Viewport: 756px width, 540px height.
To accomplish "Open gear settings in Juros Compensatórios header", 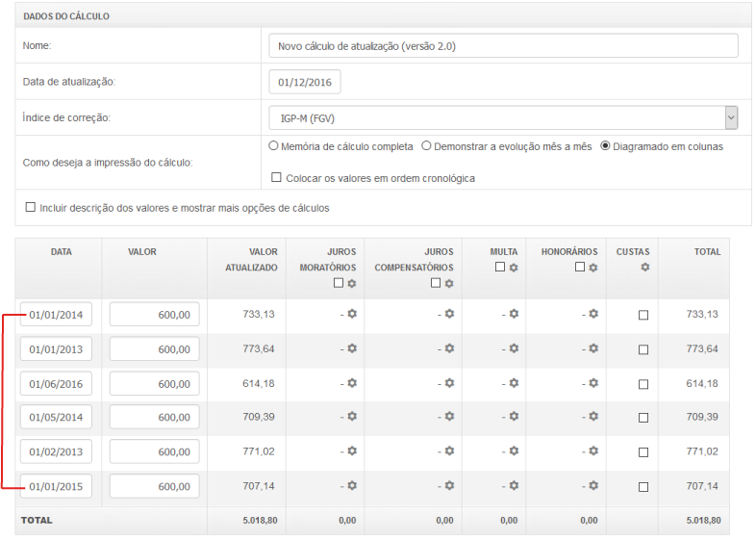I will pos(449,283).
